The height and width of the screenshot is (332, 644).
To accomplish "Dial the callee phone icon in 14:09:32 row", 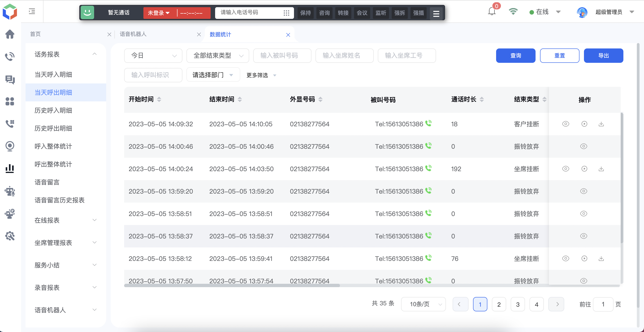I will pyautogui.click(x=428, y=123).
